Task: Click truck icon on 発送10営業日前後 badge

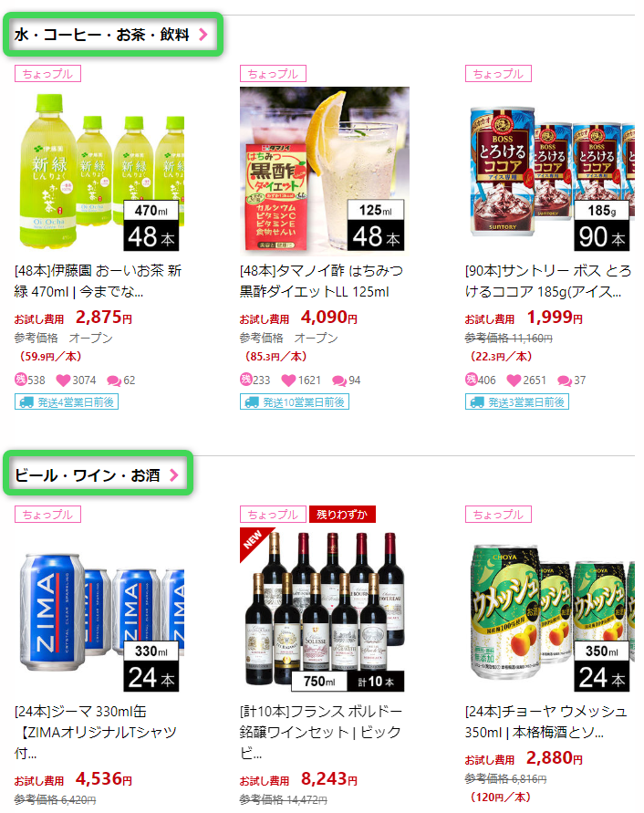Action: (x=252, y=402)
